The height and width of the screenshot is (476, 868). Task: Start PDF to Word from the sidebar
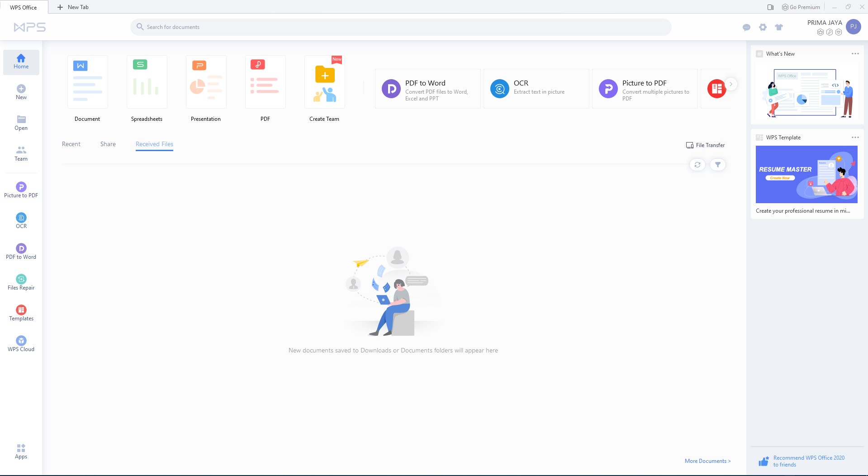[21, 252]
